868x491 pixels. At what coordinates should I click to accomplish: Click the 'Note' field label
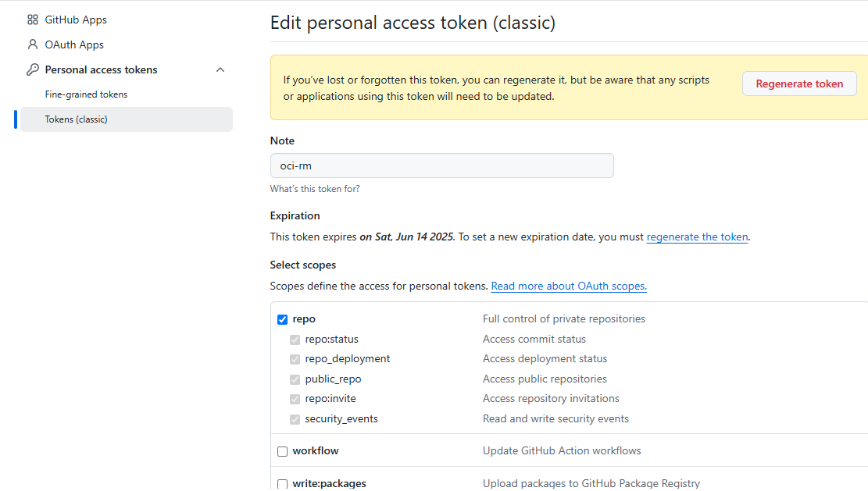(282, 141)
